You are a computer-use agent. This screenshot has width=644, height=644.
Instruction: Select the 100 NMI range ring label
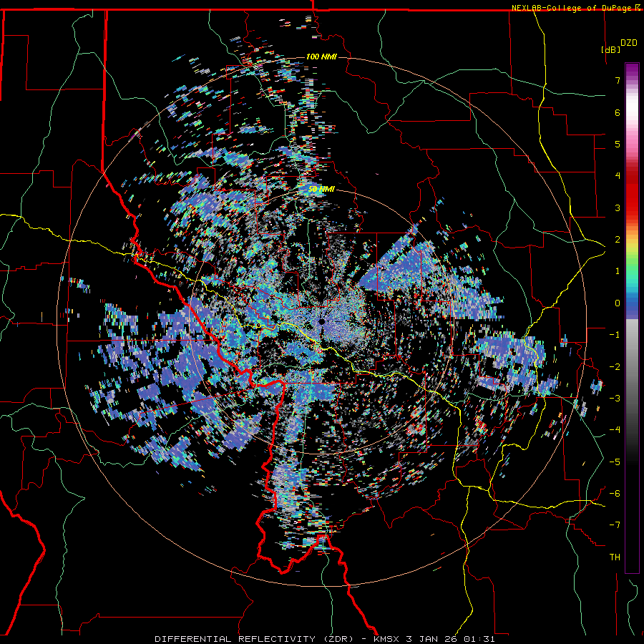[321, 57]
